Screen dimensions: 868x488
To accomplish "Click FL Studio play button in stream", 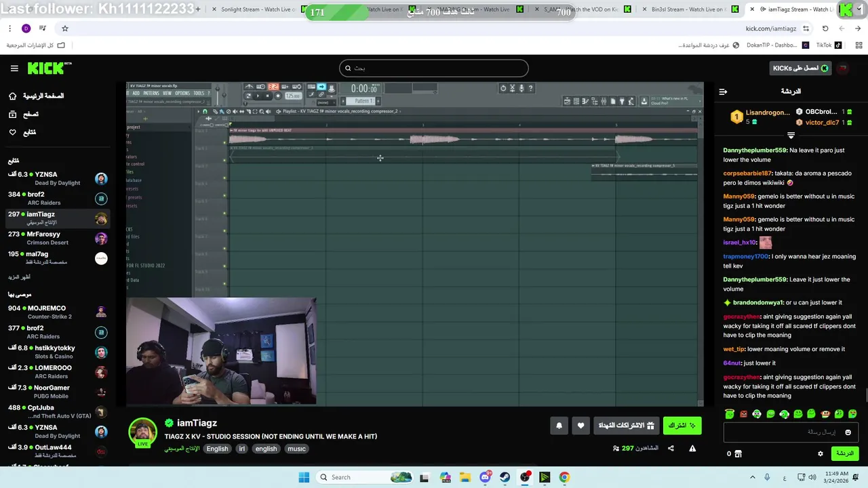I will 257,96.
